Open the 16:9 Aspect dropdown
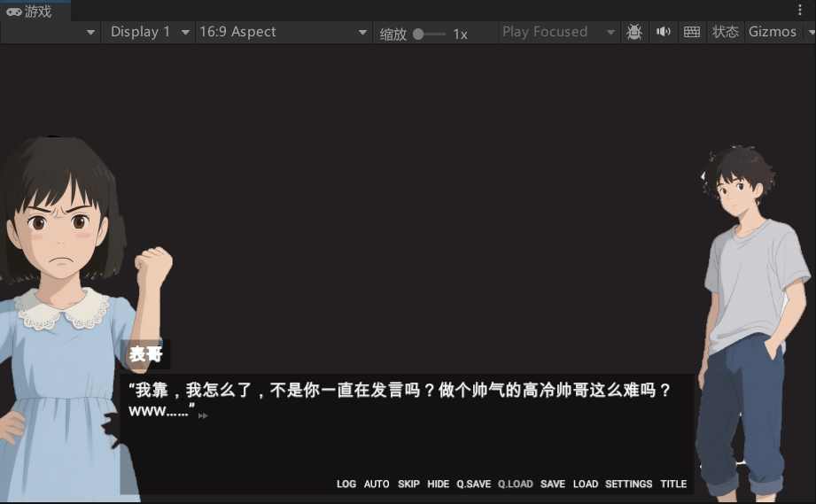This screenshot has height=504, width=816. click(284, 32)
